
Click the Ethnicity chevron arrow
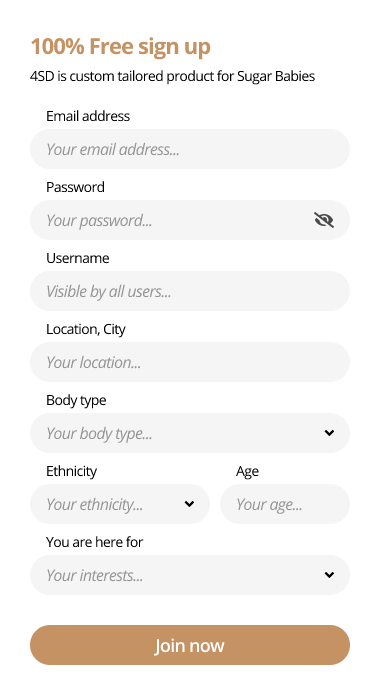click(189, 504)
